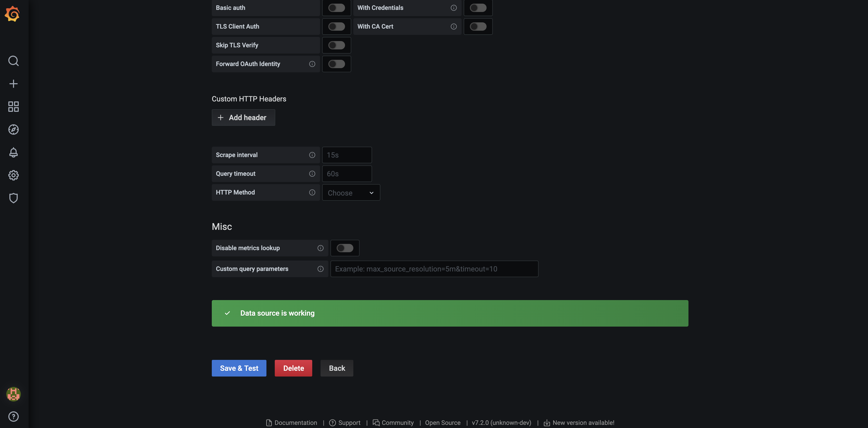
Task: Click the red Delete button
Action: tap(293, 368)
